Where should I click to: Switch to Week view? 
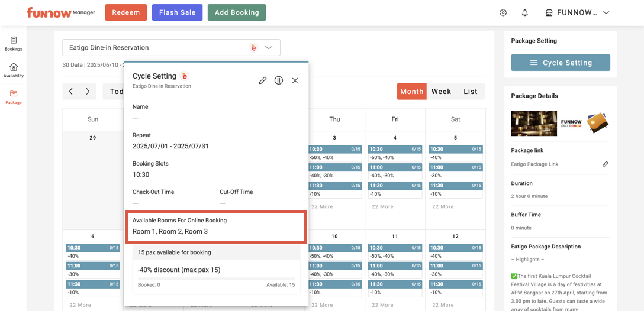tap(441, 92)
